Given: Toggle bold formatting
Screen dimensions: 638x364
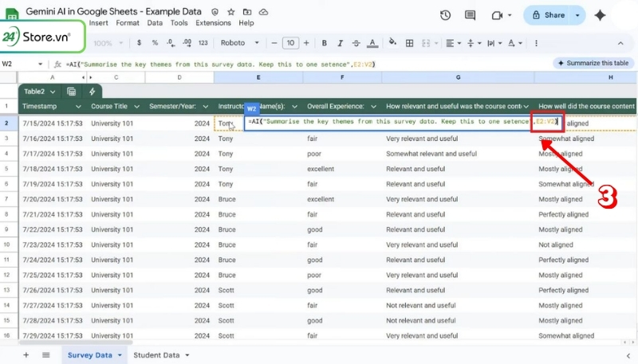Looking at the screenshot, I should coord(325,43).
